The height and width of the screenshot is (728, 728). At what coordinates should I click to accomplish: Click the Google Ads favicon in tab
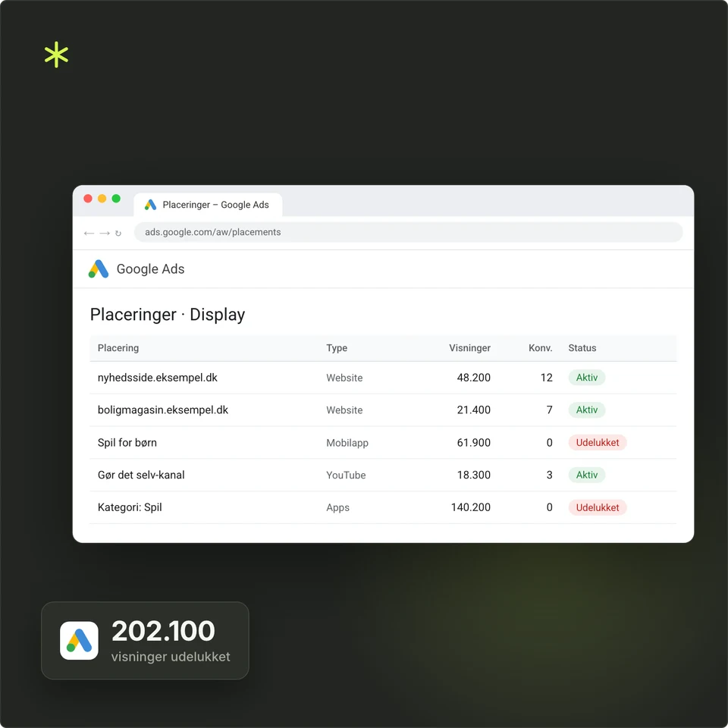[x=150, y=205]
